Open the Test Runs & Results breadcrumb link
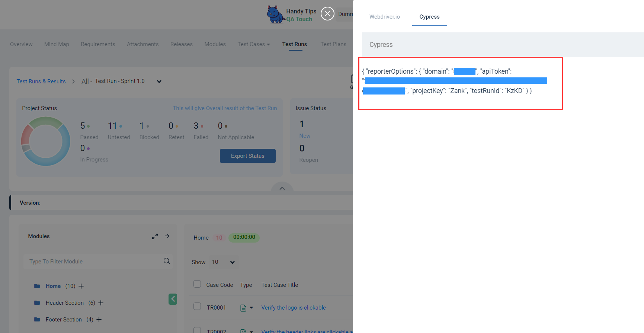 point(41,81)
